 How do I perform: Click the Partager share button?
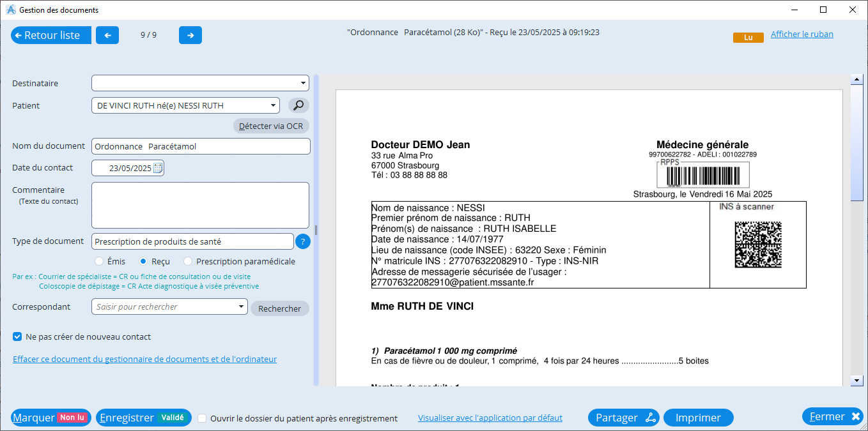click(x=624, y=418)
